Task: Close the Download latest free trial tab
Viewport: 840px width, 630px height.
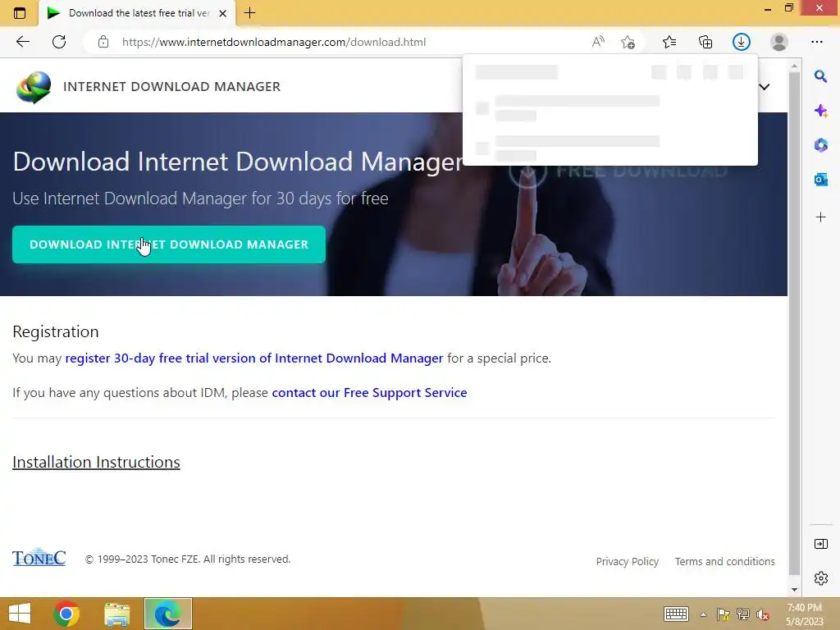Action: (223, 13)
